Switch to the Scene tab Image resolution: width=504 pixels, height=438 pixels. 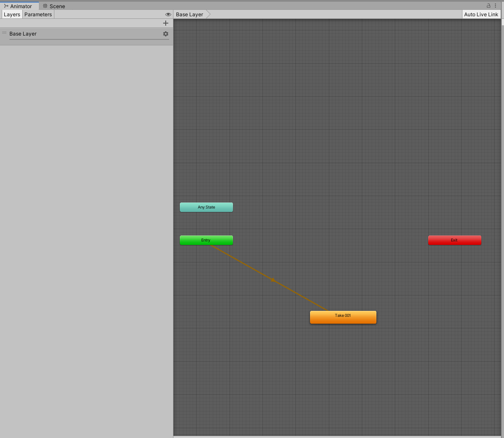point(54,6)
